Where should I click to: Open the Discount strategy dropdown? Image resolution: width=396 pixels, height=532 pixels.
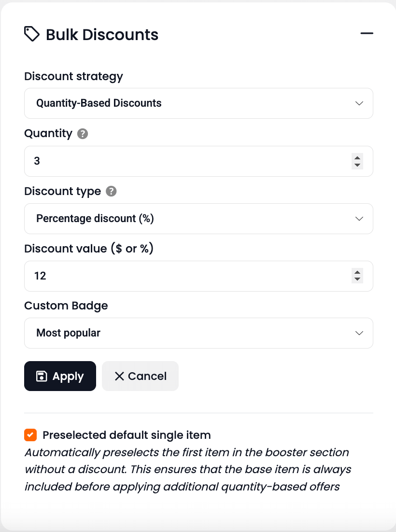(198, 103)
